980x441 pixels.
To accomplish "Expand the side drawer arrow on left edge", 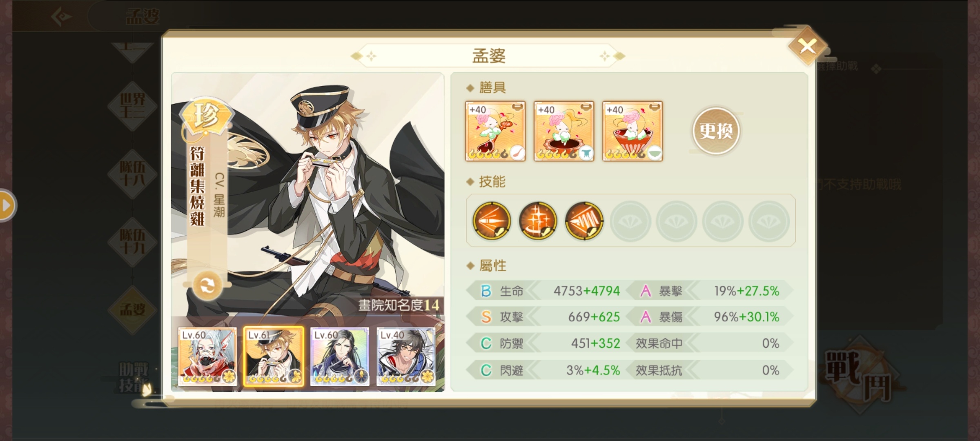I will pos(7,205).
